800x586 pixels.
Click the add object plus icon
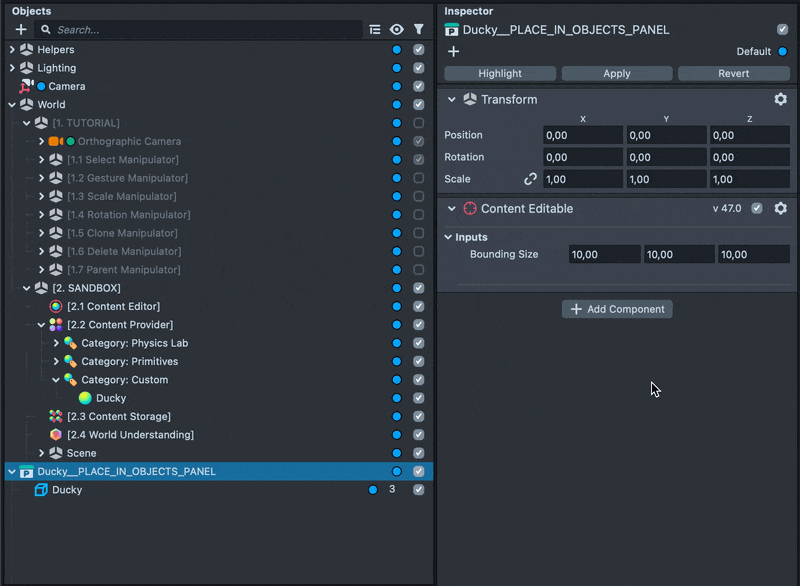point(21,30)
